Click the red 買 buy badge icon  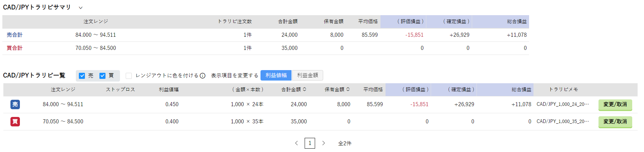pyautogui.click(x=15, y=122)
